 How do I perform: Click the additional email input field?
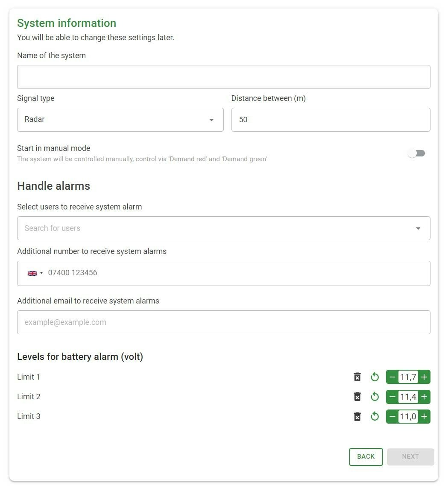223,322
